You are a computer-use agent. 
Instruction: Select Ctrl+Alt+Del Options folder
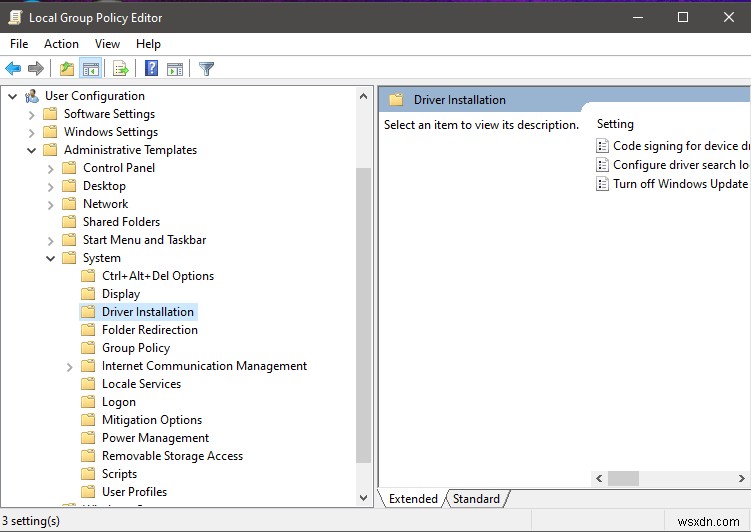coord(148,276)
